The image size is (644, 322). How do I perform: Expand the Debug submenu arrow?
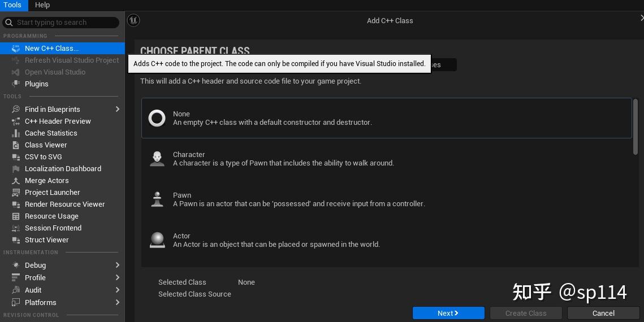point(118,265)
